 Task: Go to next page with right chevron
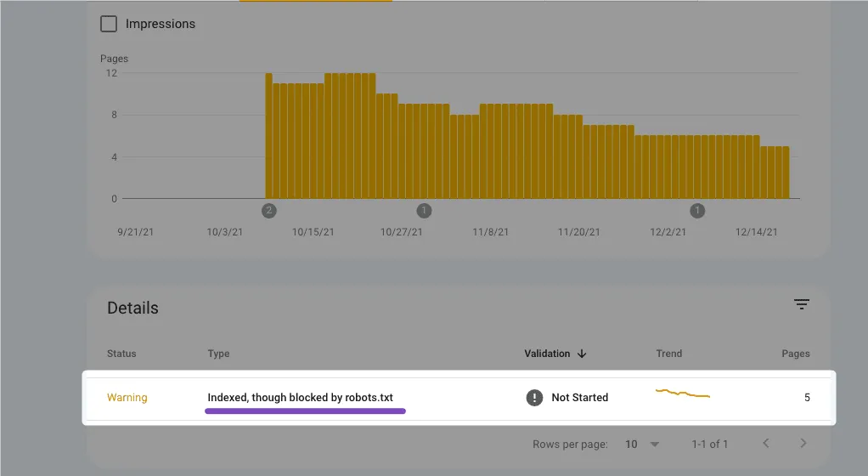[x=803, y=443]
